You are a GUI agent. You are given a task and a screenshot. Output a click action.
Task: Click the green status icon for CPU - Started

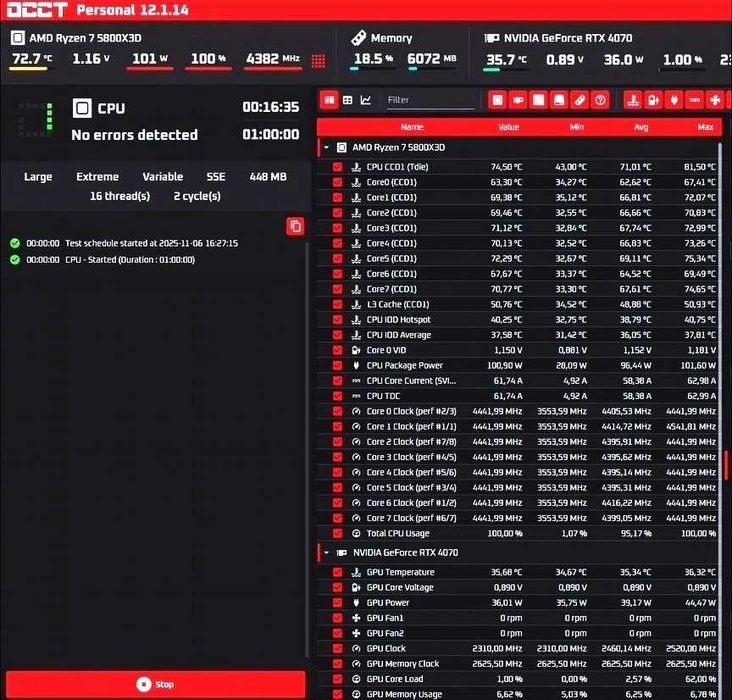tap(15, 259)
